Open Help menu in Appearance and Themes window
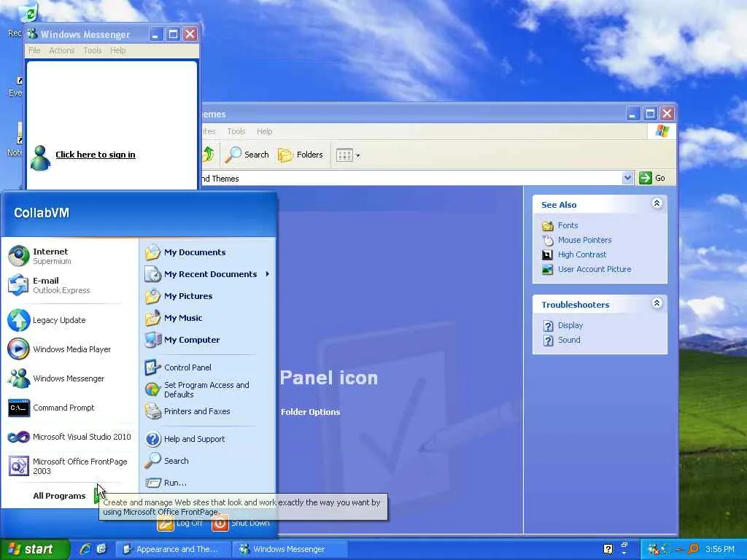The width and height of the screenshot is (747, 560). point(264,131)
